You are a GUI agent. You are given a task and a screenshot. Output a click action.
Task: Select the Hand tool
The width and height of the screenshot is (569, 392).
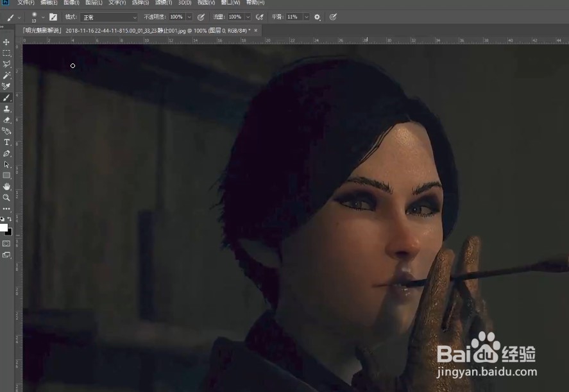(6, 187)
